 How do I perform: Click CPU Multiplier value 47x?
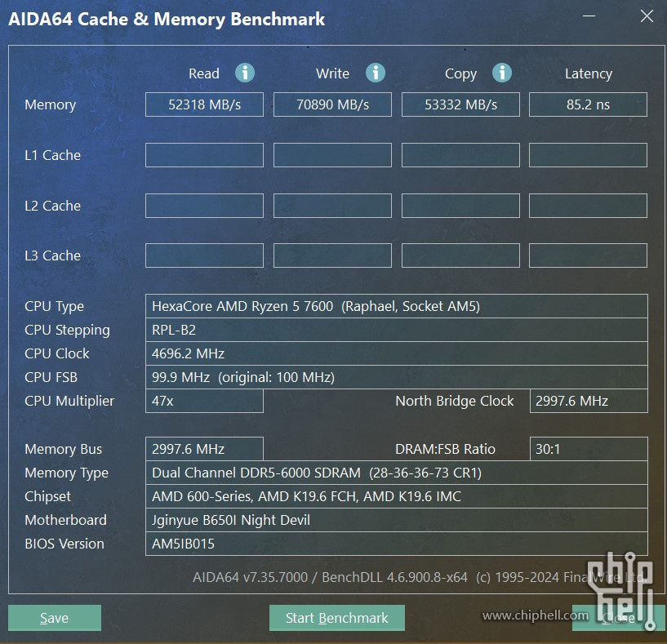(x=204, y=401)
